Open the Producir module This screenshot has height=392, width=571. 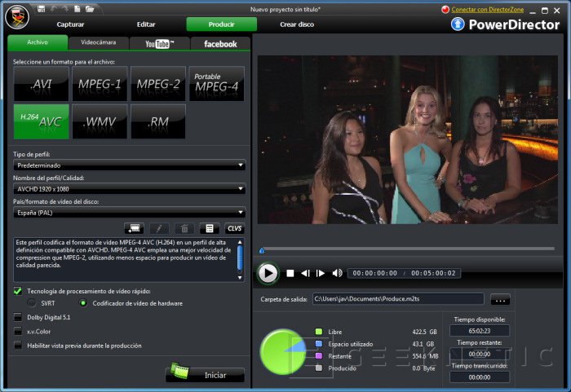tap(221, 24)
